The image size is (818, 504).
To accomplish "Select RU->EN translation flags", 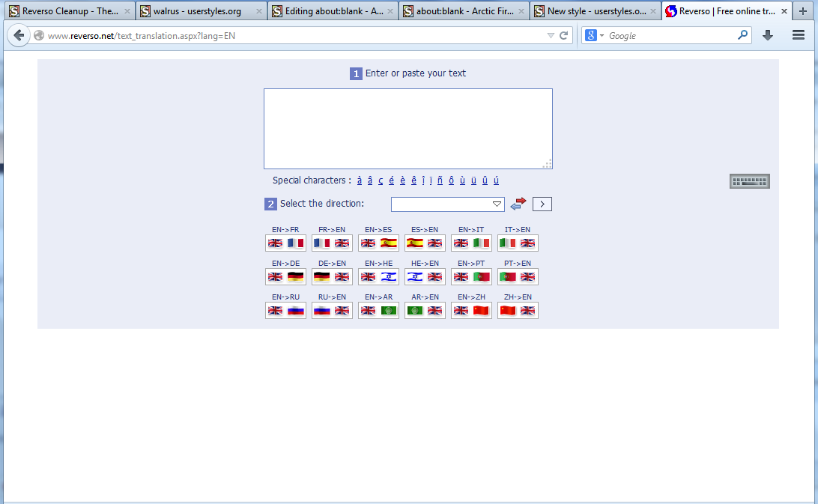I will 332,311.
